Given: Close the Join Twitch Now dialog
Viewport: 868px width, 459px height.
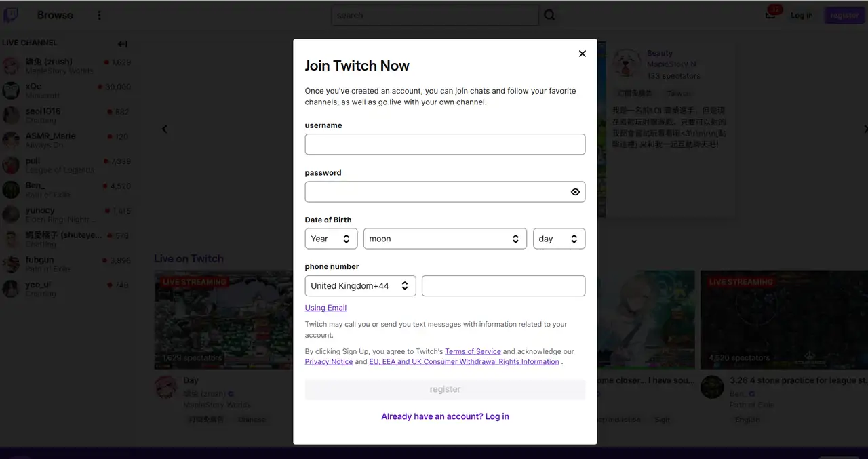Looking at the screenshot, I should (x=582, y=54).
